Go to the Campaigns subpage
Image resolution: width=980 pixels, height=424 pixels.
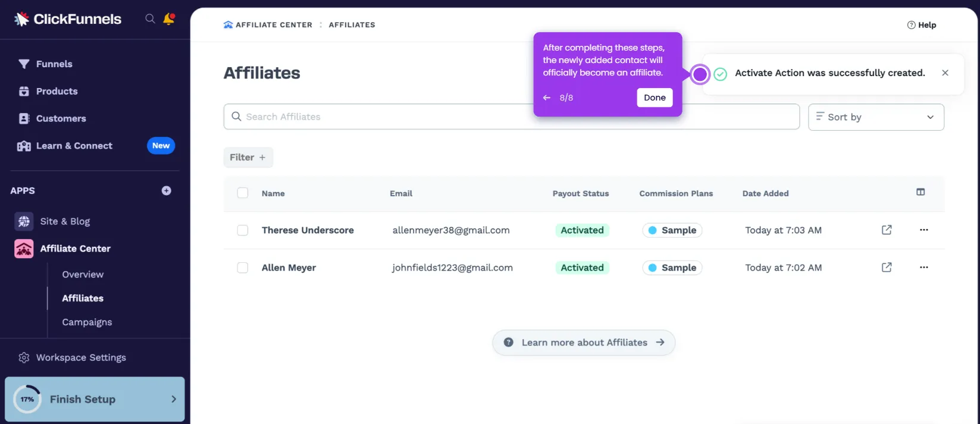(x=87, y=322)
